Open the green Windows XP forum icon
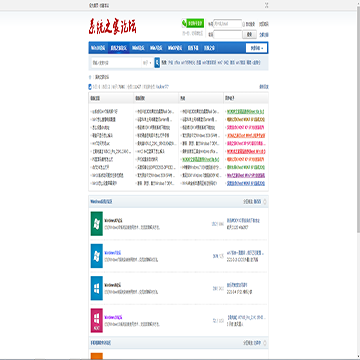The height and width of the screenshot is (360, 360). (97, 224)
